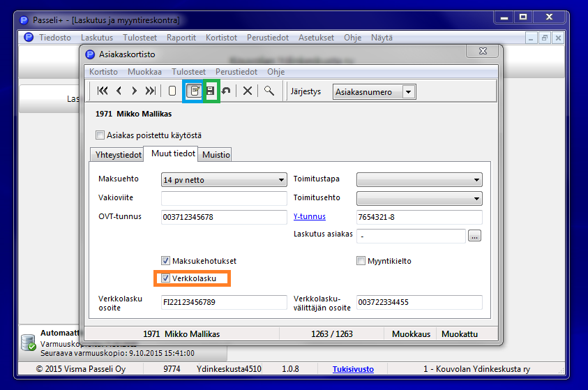Delete record with the X toolbar icon

pyautogui.click(x=248, y=91)
